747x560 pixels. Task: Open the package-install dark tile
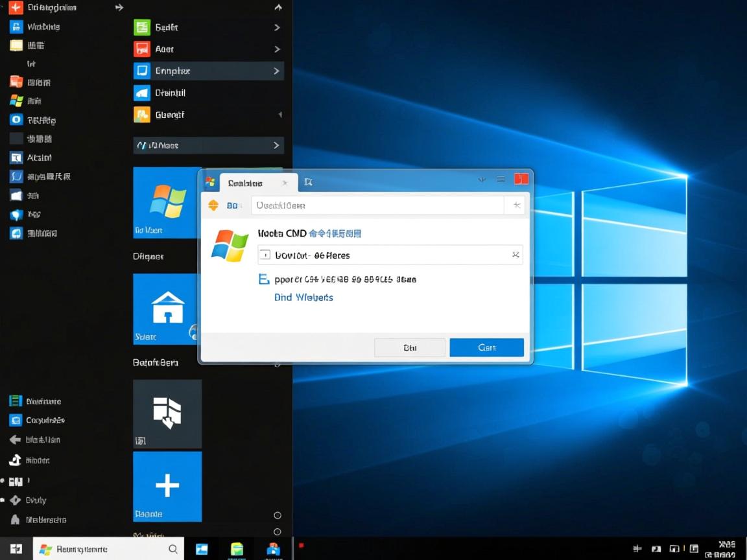click(x=167, y=414)
